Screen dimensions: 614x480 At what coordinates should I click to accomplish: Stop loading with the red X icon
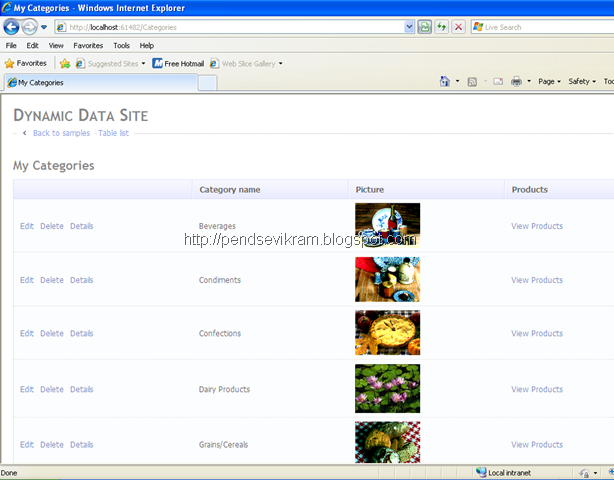[458, 27]
